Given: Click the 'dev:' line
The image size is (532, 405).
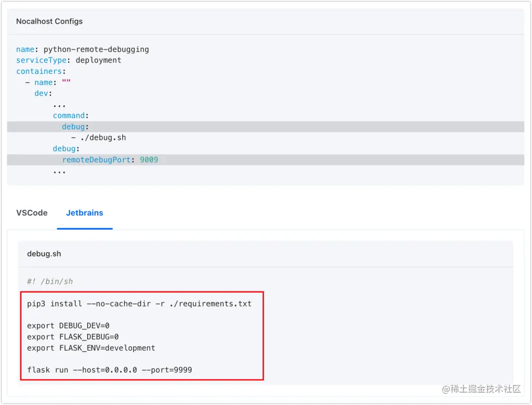Looking at the screenshot, I should click(x=43, y=93).
